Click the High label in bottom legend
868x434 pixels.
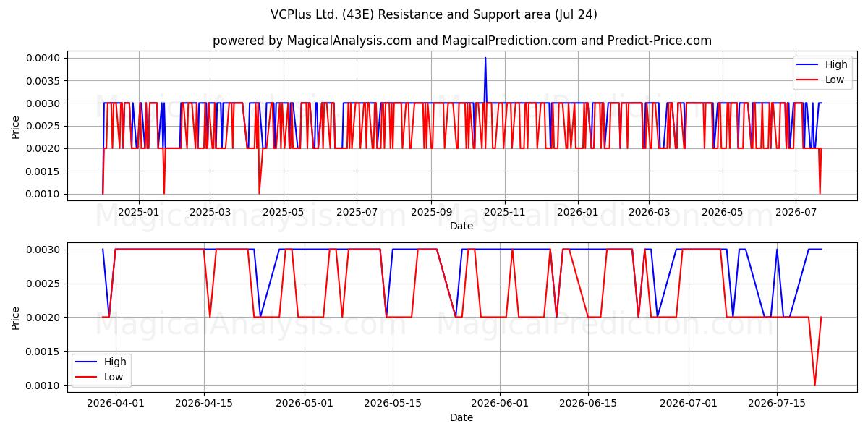[x=115, y=362]
